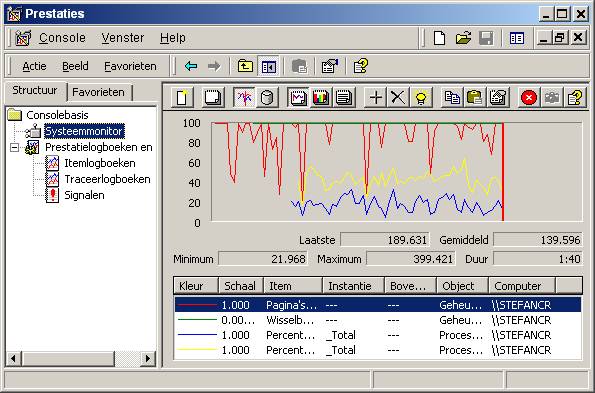Restore the inner console window
595x393 pixels.
coord(560,38)
